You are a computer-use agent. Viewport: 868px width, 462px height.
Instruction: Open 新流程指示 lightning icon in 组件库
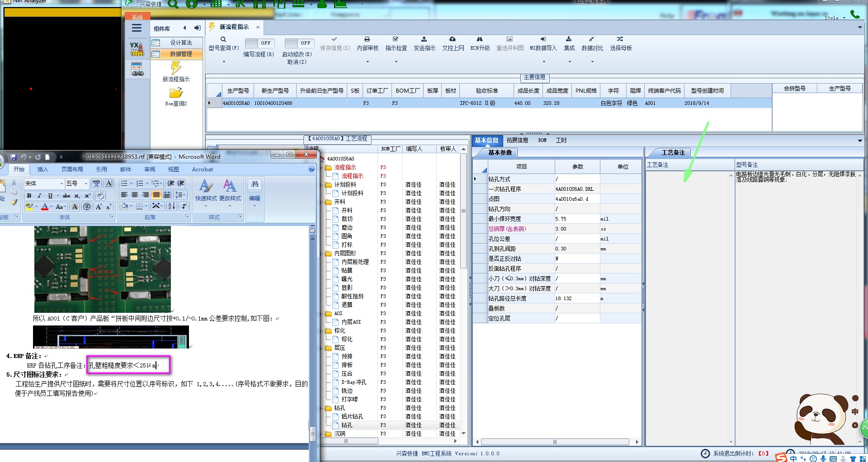176,68
